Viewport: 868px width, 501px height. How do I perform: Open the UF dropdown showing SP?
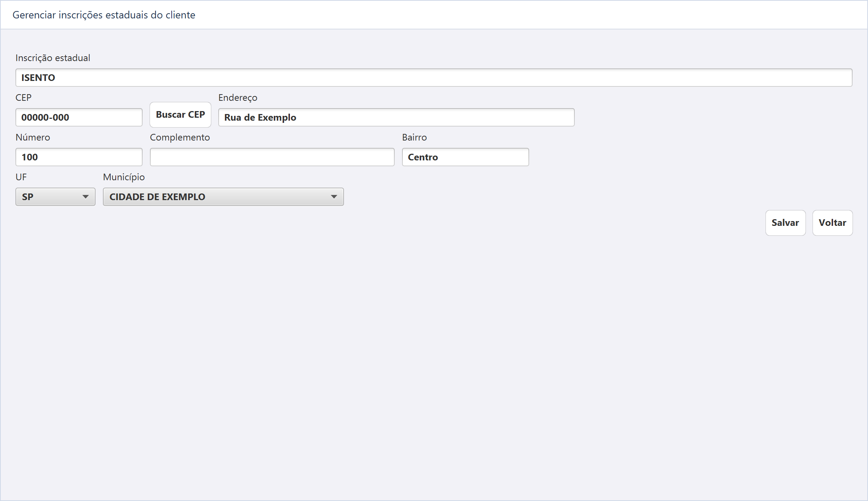(55, 197)
